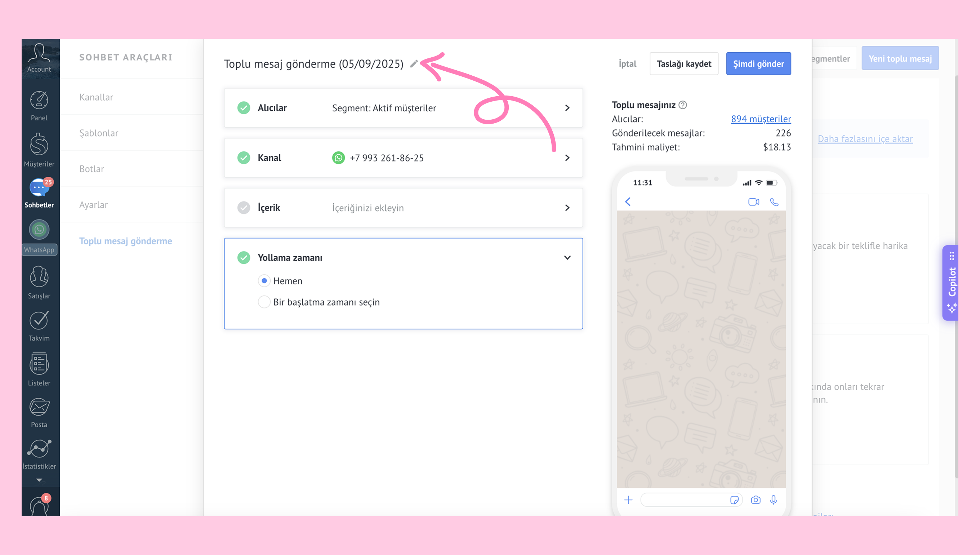The image size is (980, 555).
Task: Open the Copilot side tab
Action: click(x=951, y=283)
